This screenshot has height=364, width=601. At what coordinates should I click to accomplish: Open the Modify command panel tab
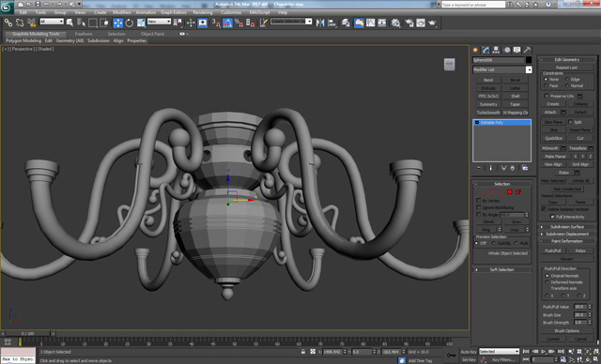pos(485,50)
